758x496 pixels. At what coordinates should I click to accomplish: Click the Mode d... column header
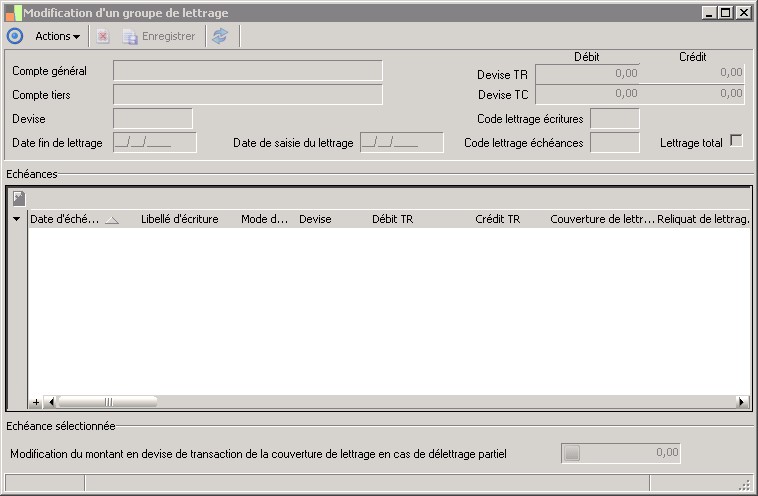click(x=264, y=219)
